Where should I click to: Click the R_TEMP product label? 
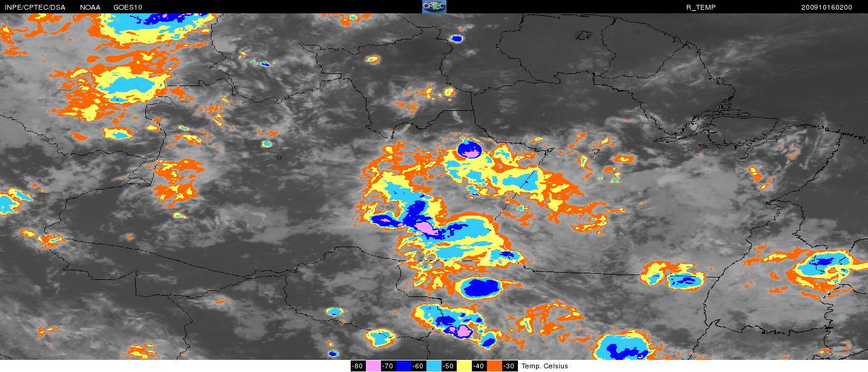click(700, 7)
